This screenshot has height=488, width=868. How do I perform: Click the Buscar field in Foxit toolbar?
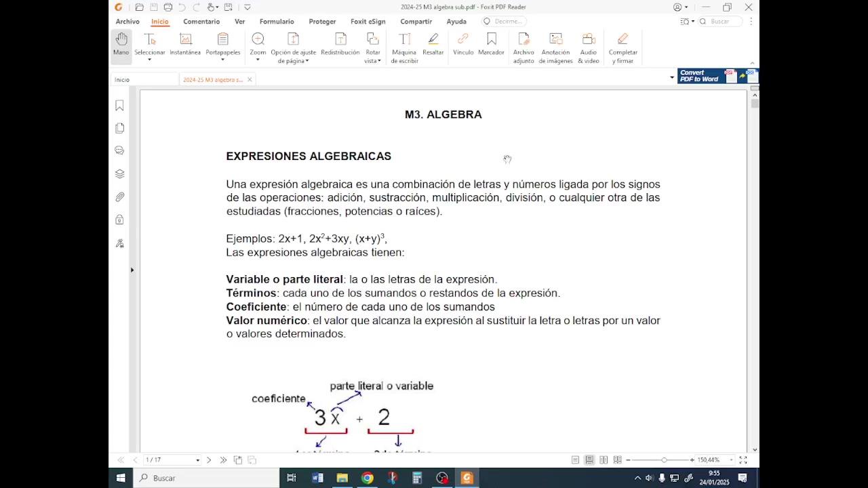point(720,22)
